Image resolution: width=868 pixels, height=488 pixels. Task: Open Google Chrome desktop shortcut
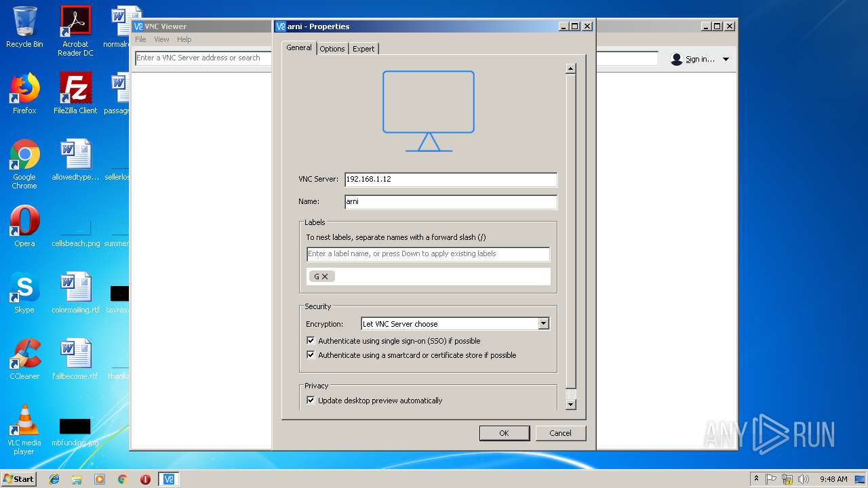[x=24, y=164]
